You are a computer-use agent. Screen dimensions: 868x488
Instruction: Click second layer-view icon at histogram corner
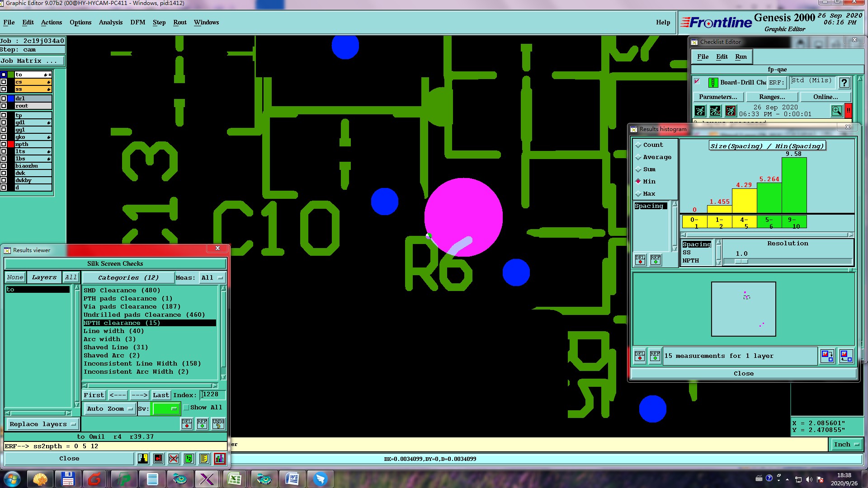[x=846, y=356]
